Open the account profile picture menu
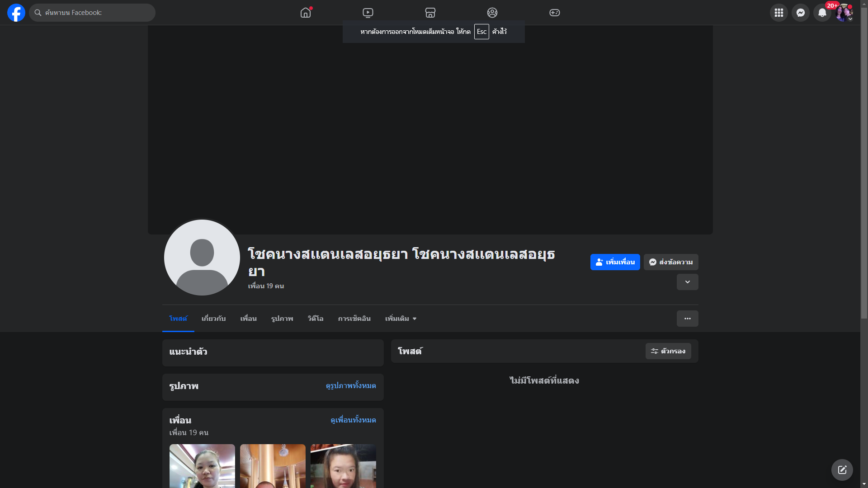 point(844,13)
